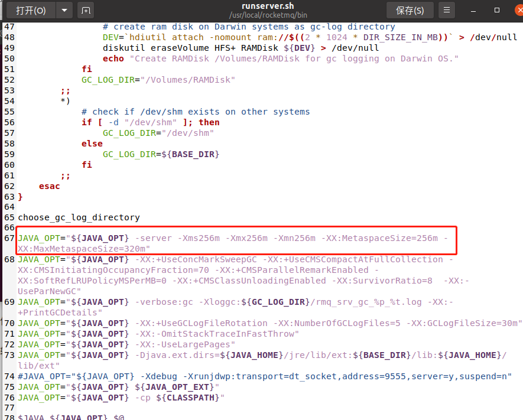Minimize the gedit window
Image resolution: width=523 pixels, height=420 pixels.
(x=473, y=10)
